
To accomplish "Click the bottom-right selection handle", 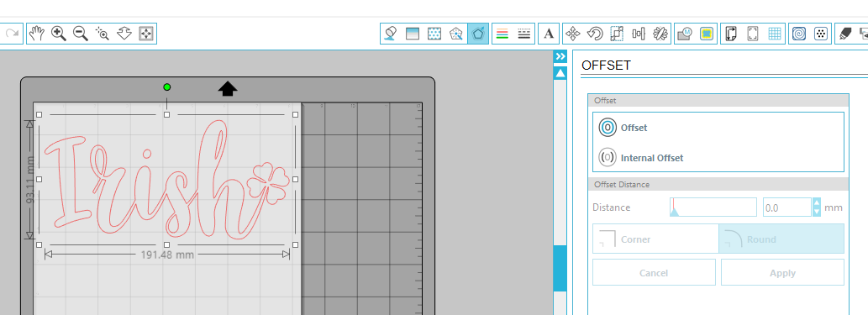I will [295, 244].
